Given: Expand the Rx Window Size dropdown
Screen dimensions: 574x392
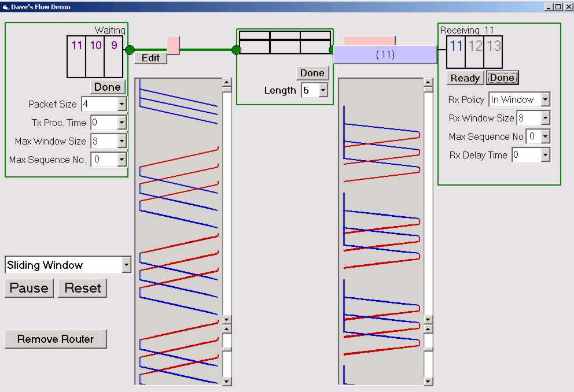Looking at the screenshot, I should coord(545,118).
